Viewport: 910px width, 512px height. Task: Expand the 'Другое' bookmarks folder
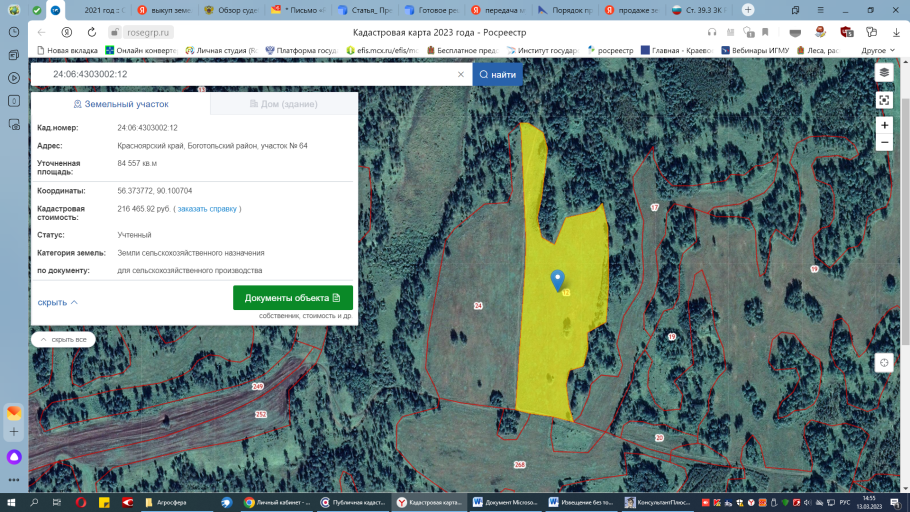click(x=877, y=50)
